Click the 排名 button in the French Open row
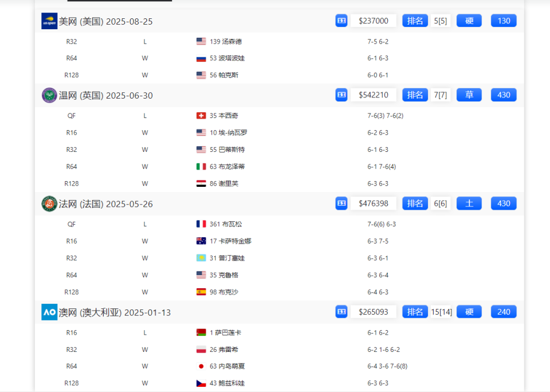This screenshot has height=392, width=550. pyautogui.click(x=415, y=203)
